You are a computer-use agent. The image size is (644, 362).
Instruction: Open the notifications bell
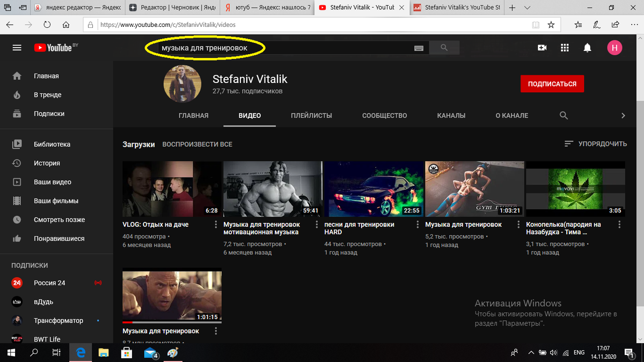[x=588, y=48]
